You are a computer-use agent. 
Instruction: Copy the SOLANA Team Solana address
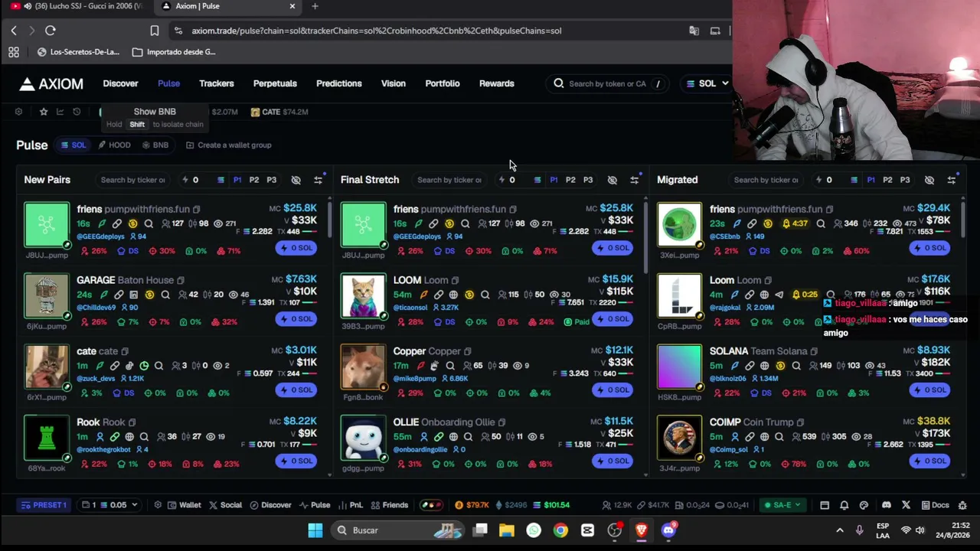pyautogui.click(x=814, y=351)
